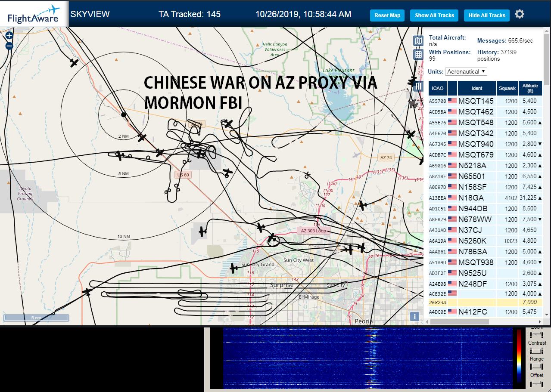Viewport: 551px width, 392px height.
Task: Click US flag in MSQT145 row
Action: [452, 101]
